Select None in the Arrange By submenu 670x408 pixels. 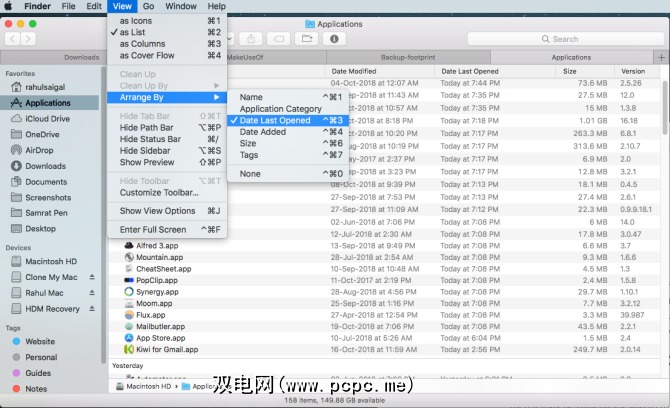tap(250, 174)
